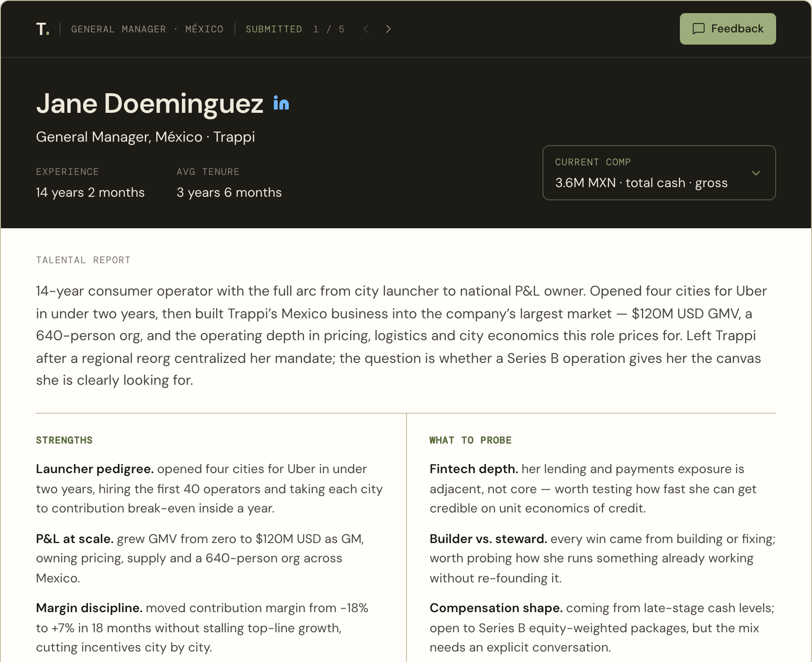812x662 pixels.
Task: Open the Feedback button
Action: point(728,29)
